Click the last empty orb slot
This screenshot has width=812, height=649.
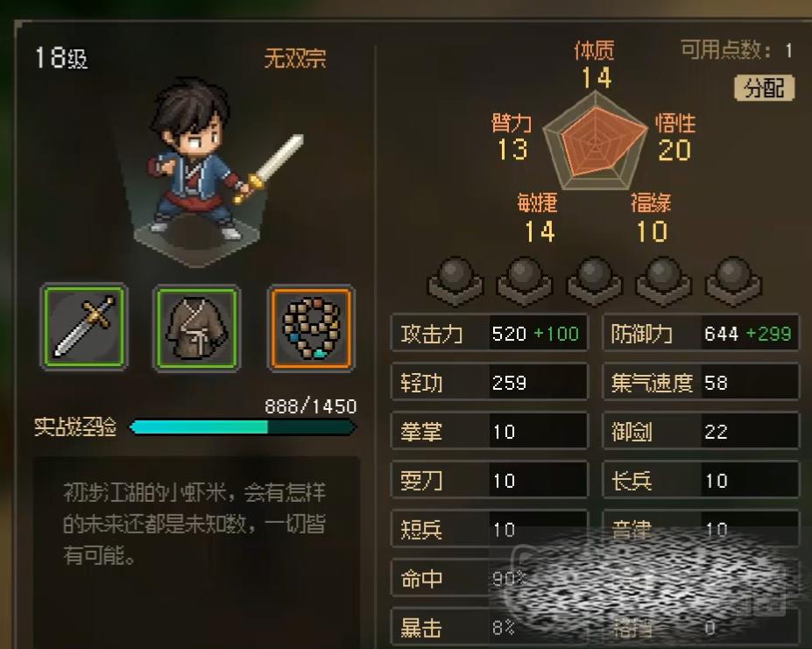click(733, 281)
